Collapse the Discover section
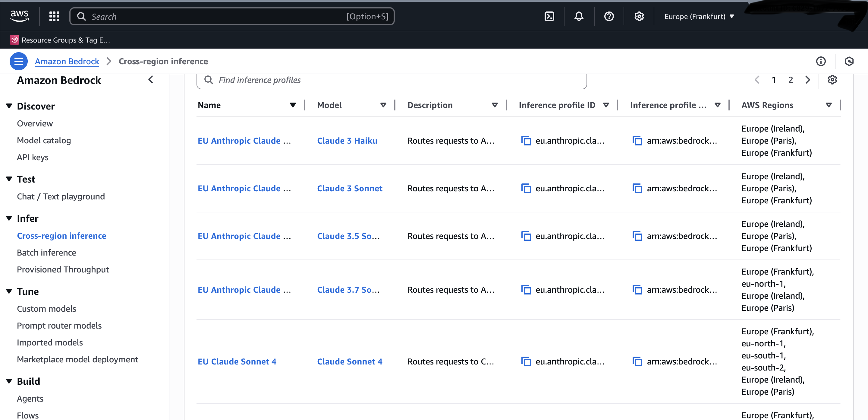This screenshot has height=420, width=868. tap(9, 106)
